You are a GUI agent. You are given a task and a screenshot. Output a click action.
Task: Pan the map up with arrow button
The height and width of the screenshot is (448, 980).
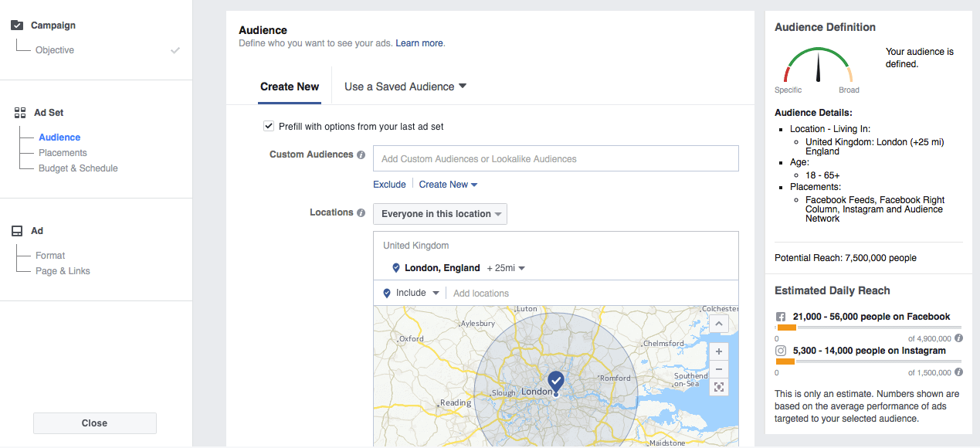(718, 323)
